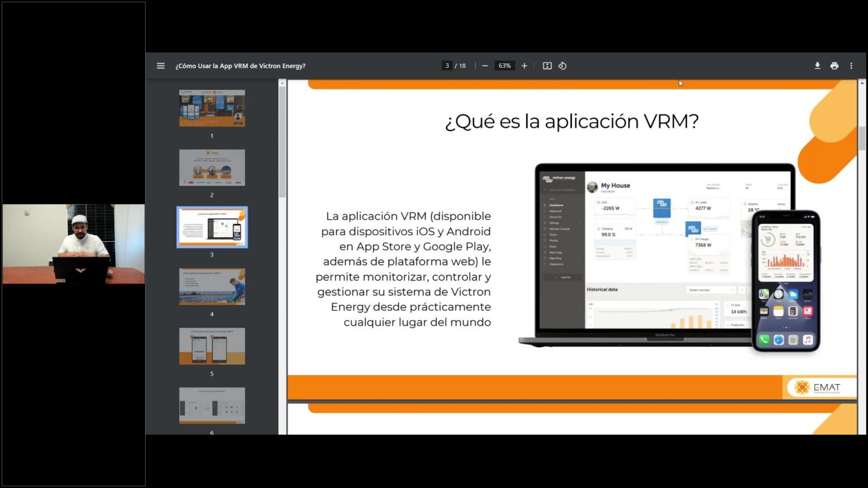Select slide 1 in the thumbnail panel

tap(212, 108)
